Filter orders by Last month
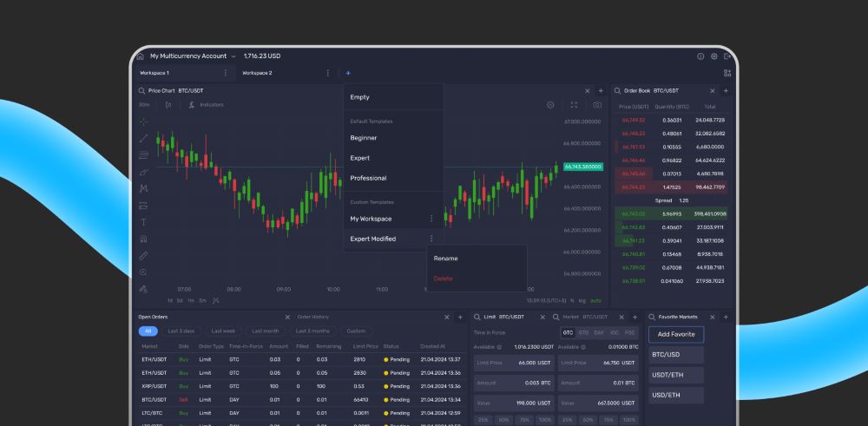868x426 pixels. [x=265, y=331]
